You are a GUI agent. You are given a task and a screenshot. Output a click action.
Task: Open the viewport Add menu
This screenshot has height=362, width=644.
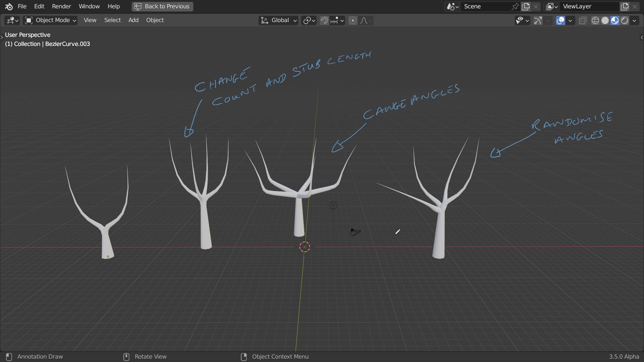pos(133,20)
